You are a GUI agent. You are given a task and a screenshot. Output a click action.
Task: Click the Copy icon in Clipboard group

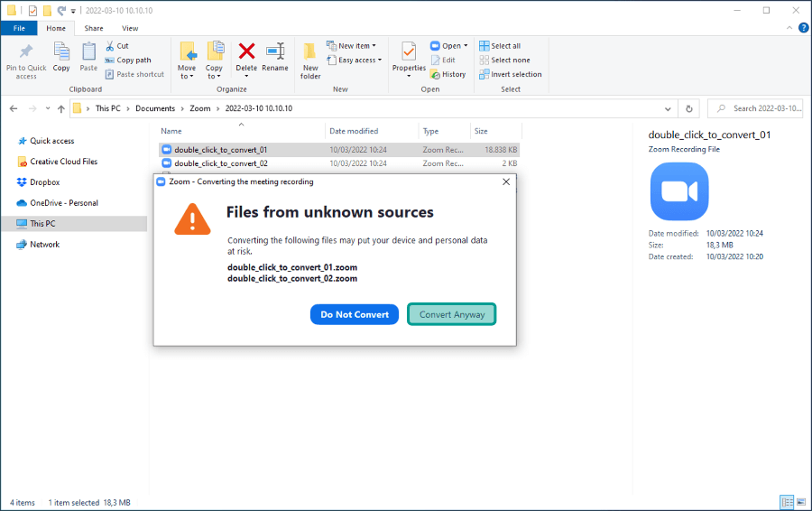pos(61,51)
